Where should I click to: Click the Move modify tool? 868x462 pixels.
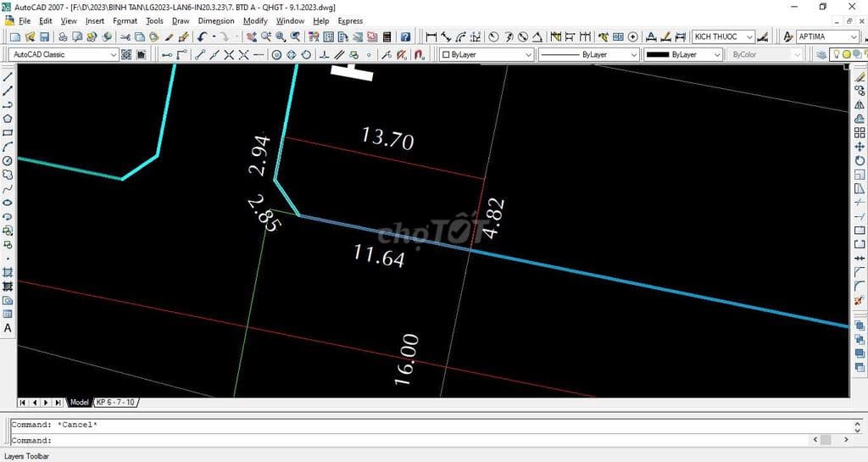click(860, 147)
